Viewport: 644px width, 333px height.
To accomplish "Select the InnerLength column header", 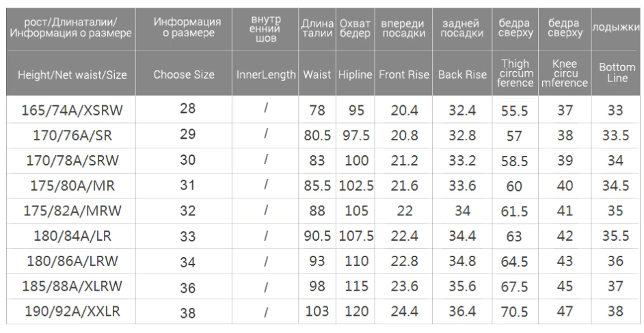I will [x=266, y=74].
